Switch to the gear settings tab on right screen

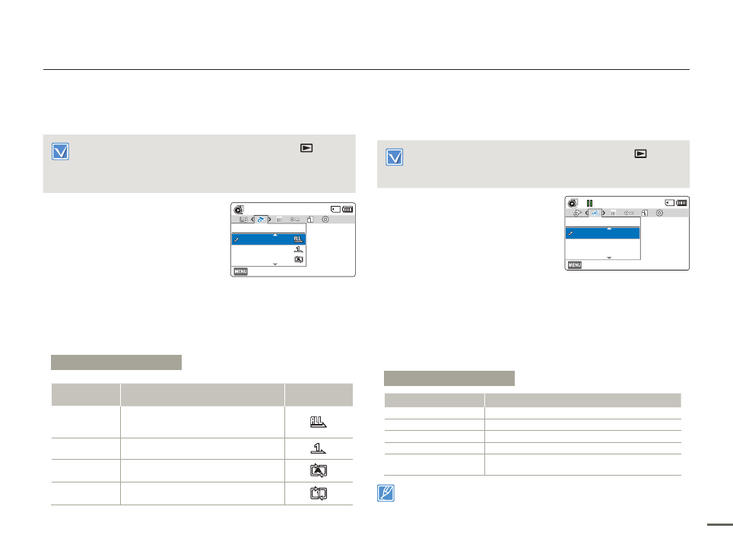coord(659,214)
